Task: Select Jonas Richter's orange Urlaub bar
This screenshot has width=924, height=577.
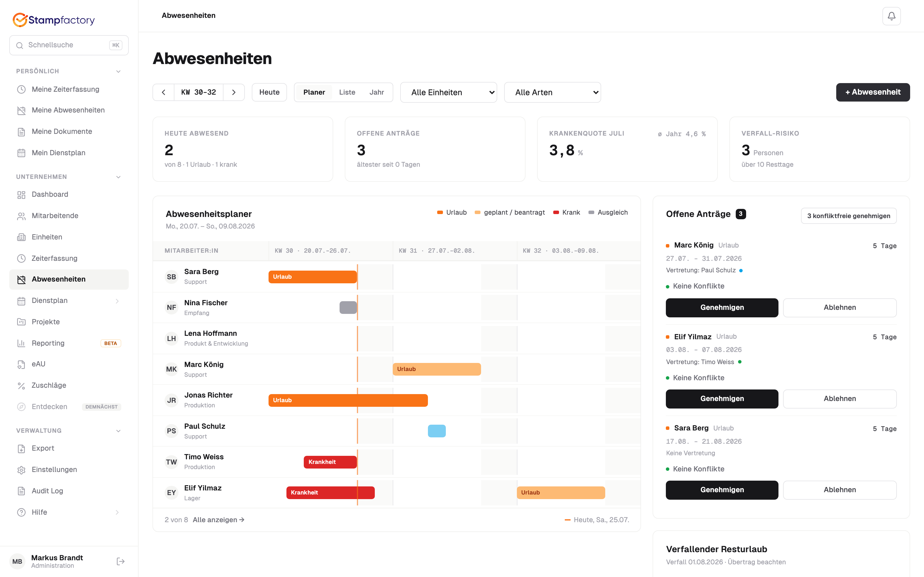Action: pyautogui.click(x=348, y=400)
